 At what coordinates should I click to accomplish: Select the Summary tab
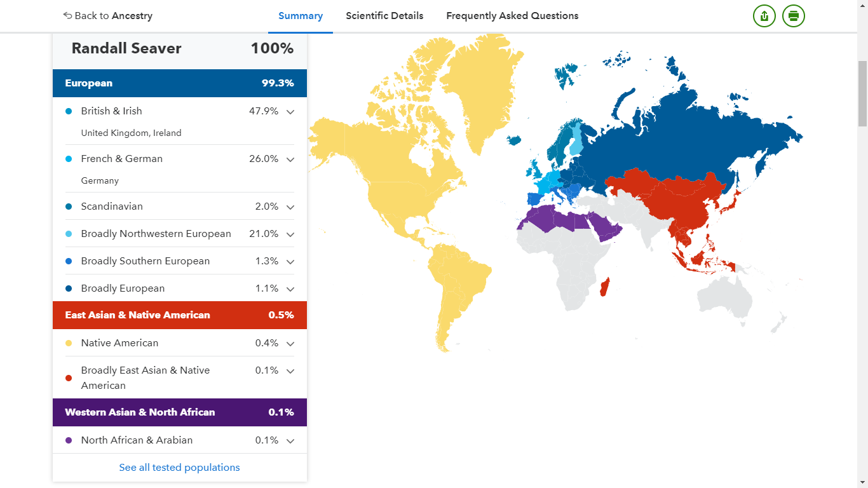coord(301,16)
